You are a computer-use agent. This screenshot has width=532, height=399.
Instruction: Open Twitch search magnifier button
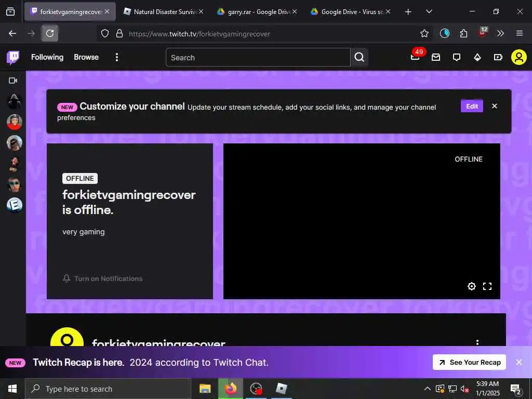(360, 57)
